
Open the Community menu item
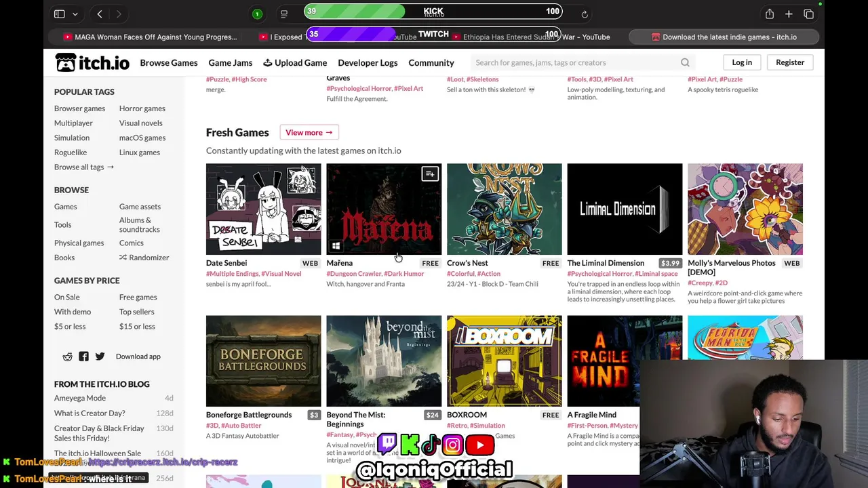click(x=431, y=62)
